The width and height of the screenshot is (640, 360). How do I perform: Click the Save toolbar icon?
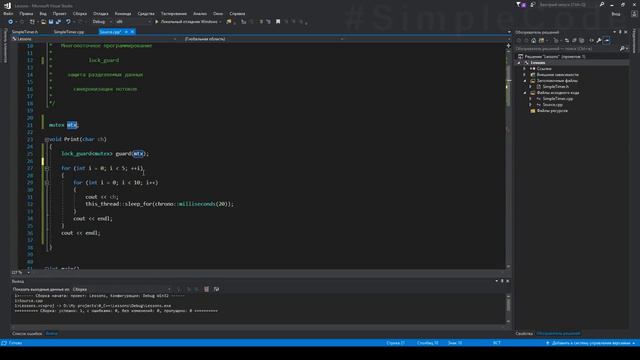tap(51, 22)
